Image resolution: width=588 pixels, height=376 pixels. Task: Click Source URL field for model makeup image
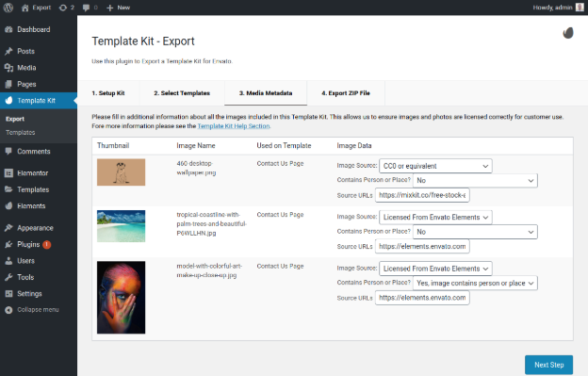pyautogui.click(x=422, y=298)
